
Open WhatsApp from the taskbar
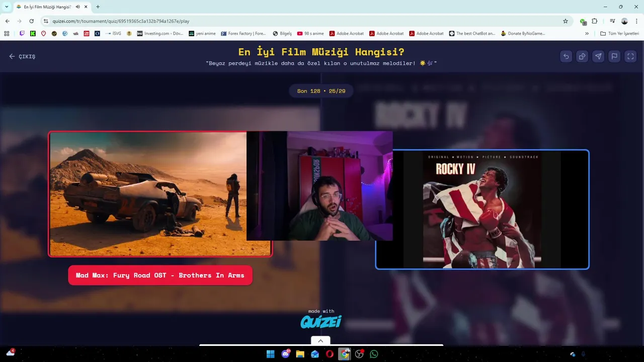(374, 354)
